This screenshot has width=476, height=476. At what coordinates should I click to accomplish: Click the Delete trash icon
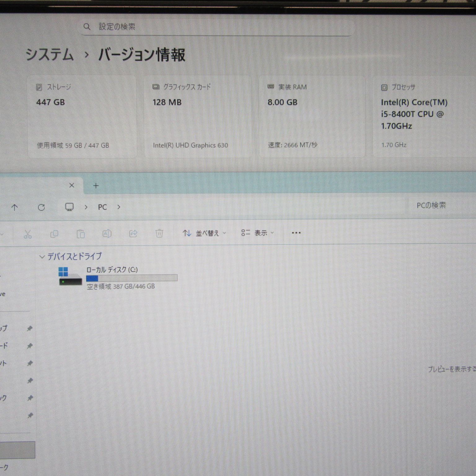click(x=160, y=234)
